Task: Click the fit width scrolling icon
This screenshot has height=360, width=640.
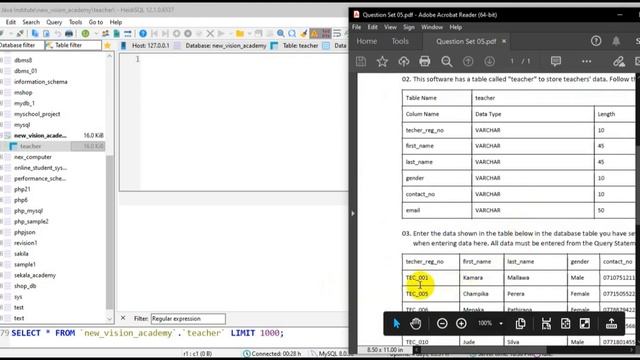Action: pos(546,323)
